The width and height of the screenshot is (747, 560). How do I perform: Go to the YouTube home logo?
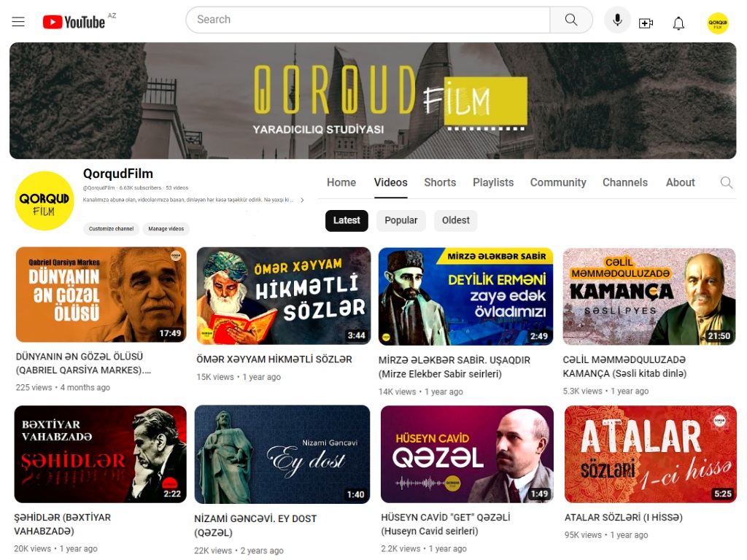click(74, 22)
